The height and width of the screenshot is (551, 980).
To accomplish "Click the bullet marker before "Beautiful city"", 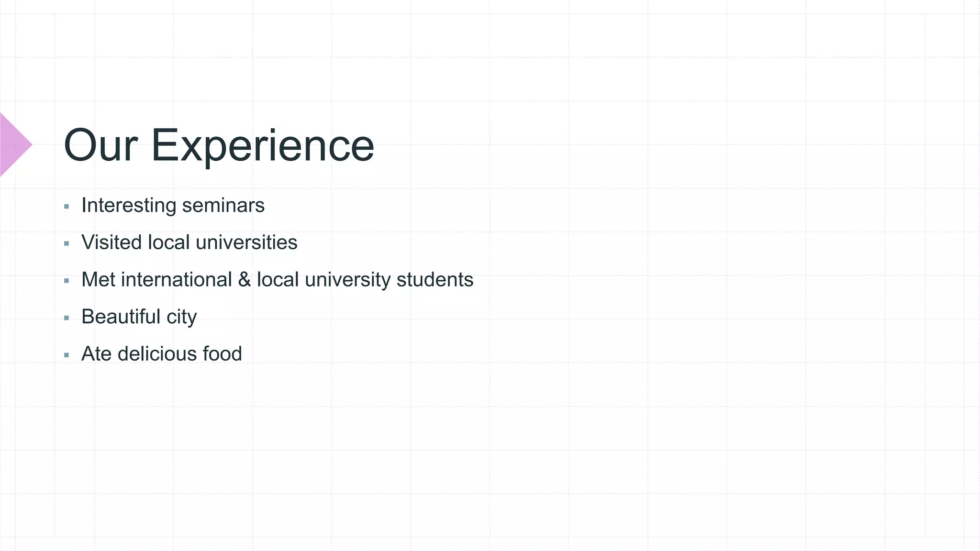I will tap(67, 318).
